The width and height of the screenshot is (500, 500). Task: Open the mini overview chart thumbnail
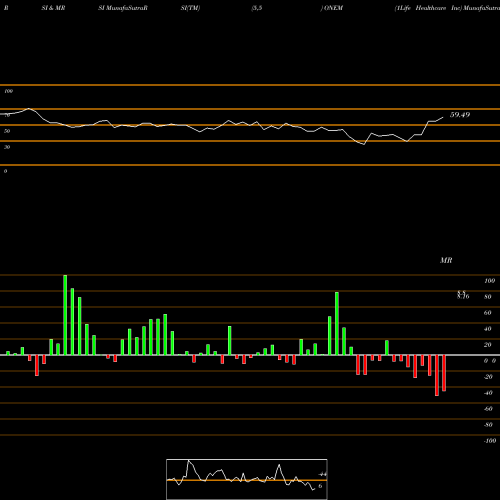(247, 479)
